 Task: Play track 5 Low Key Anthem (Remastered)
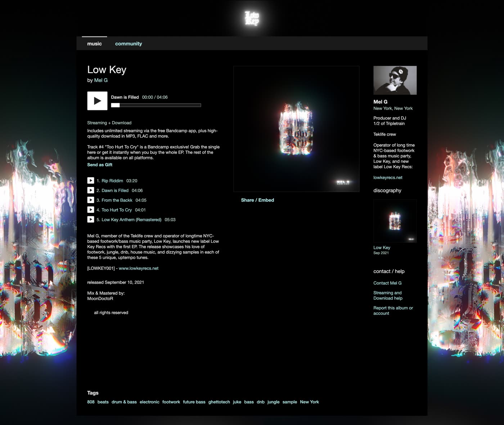91,219
